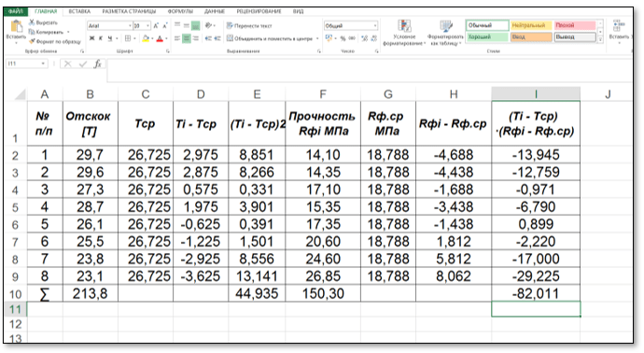Apply the thousands separator (000) format
Viewport: 644px width, 353px height.
pyautogui.click(x=352, y=38)
